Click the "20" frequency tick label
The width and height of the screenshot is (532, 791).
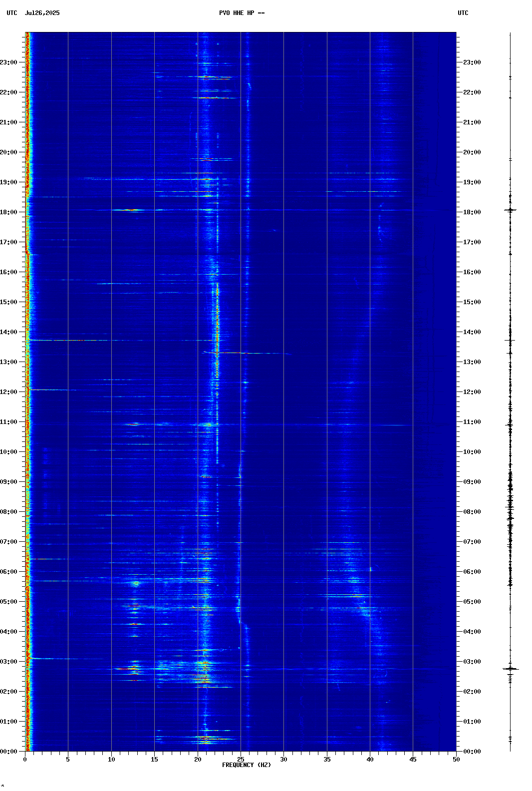[198, 760]
